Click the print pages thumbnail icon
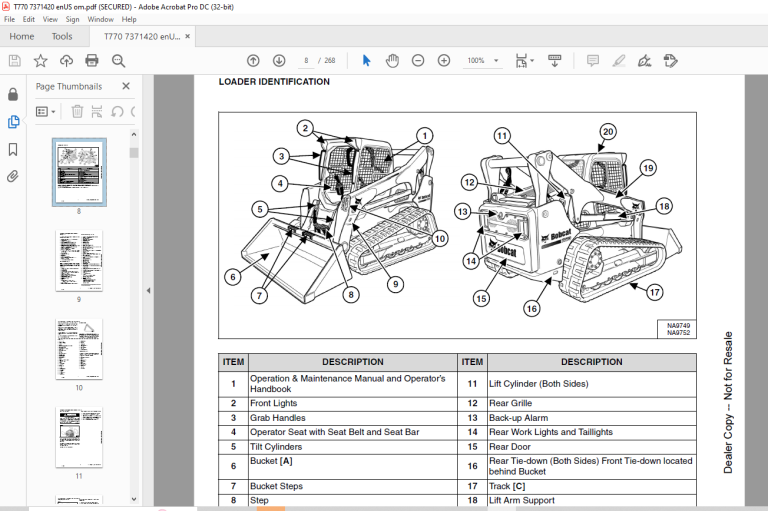This screenshot has width=768, height=511. click(x=97, y=112)
